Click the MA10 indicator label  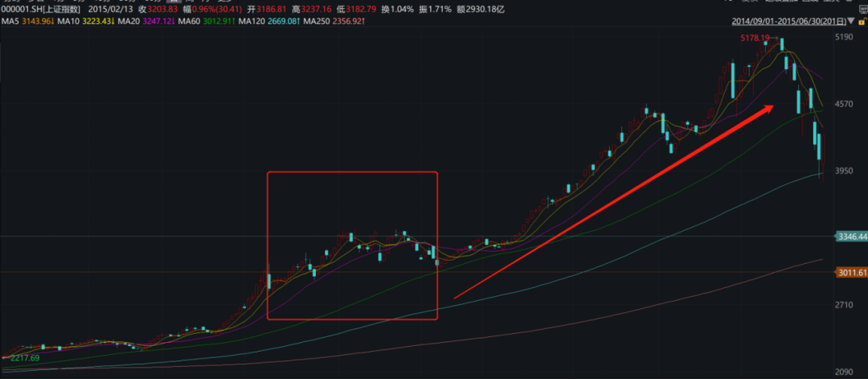(x=68, y=21)
